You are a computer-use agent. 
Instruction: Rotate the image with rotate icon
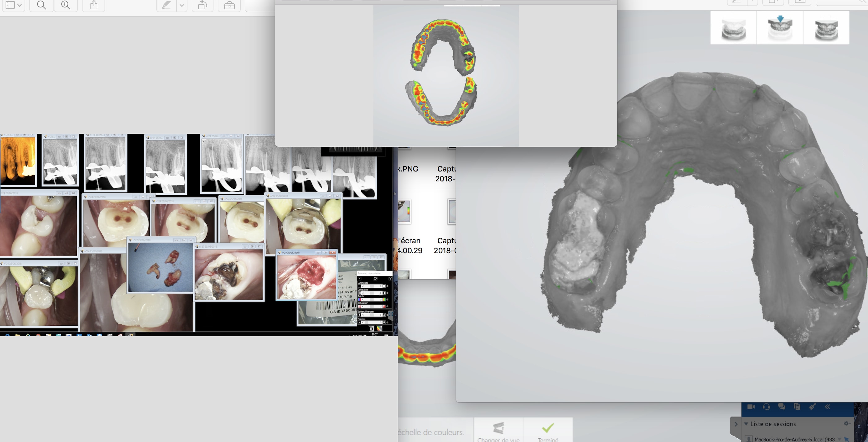203,5
